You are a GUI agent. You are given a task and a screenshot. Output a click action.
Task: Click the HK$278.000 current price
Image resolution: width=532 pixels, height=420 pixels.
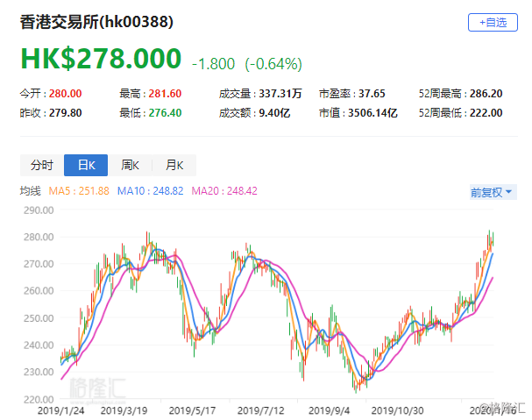coord(101,61)
